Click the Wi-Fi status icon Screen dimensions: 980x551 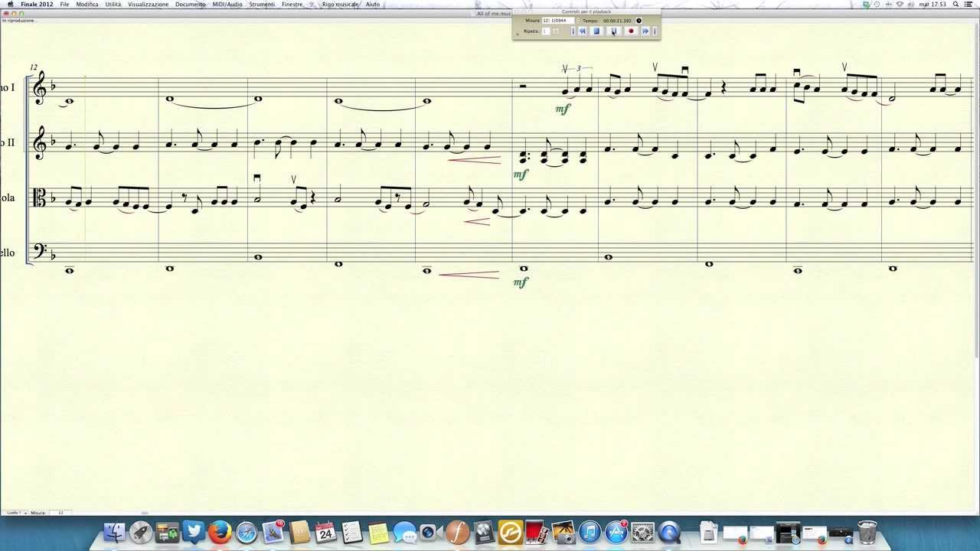click(x=900, y=4)
